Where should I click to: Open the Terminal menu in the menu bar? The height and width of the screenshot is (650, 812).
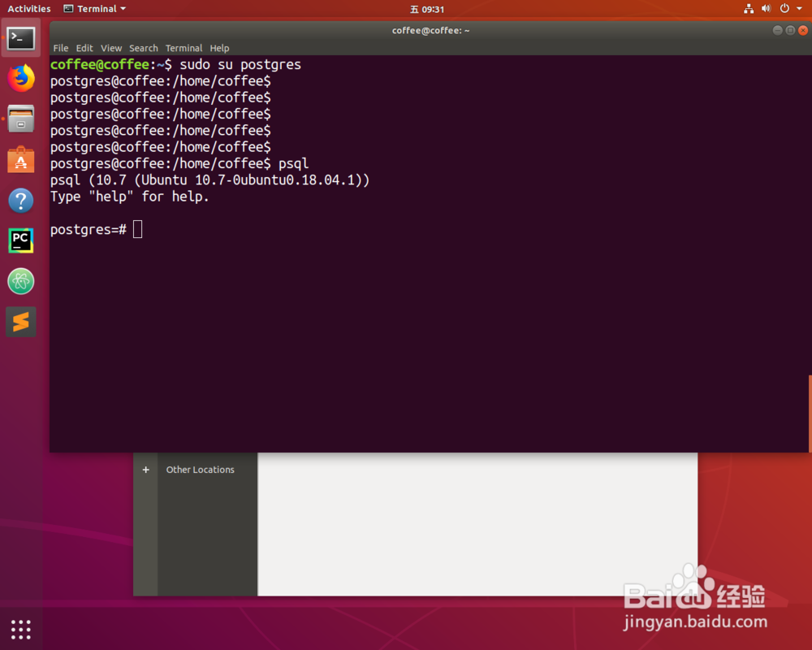184,48
